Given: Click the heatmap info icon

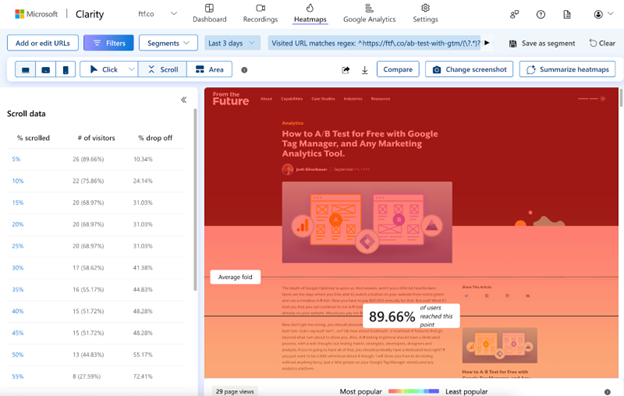Looking at the screenshot, I should coord(244,70).
